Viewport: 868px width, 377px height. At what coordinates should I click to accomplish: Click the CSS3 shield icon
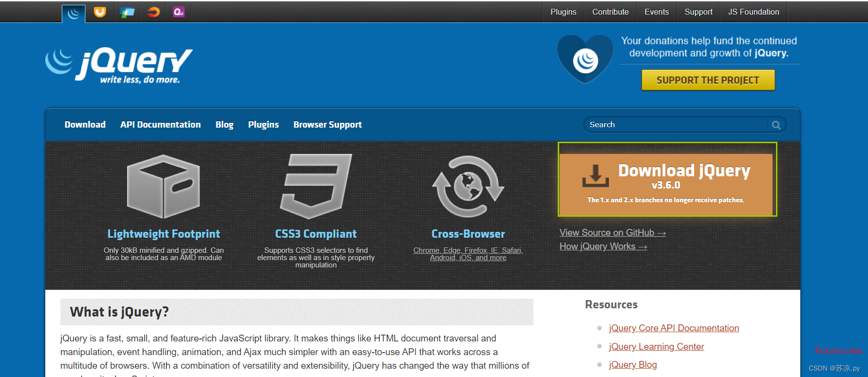pos(316,187)
